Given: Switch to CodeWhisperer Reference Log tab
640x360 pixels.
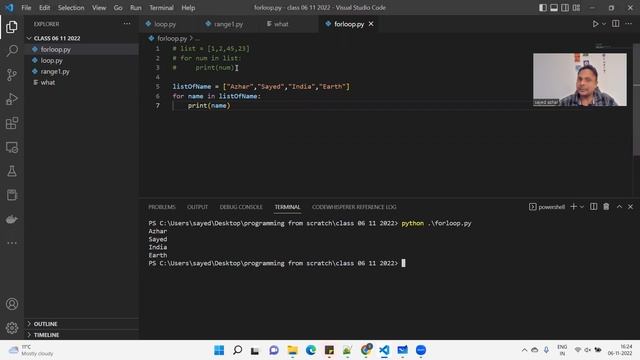Looking at the screenshot, I should click(x=354, y=207).
